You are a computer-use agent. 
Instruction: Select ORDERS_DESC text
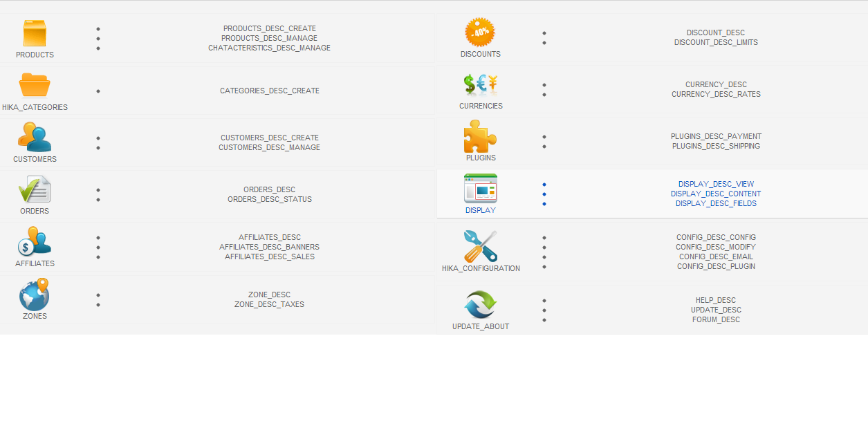[270, 189]
